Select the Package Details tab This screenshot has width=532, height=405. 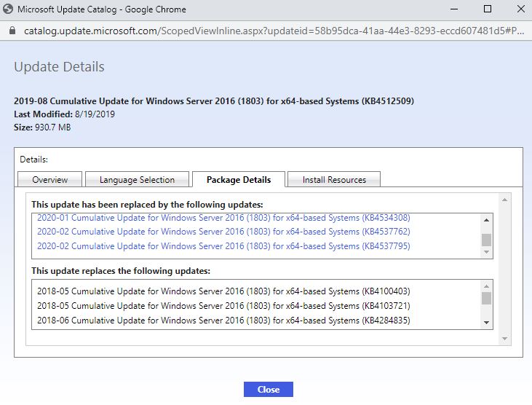[x=239, y=180]
